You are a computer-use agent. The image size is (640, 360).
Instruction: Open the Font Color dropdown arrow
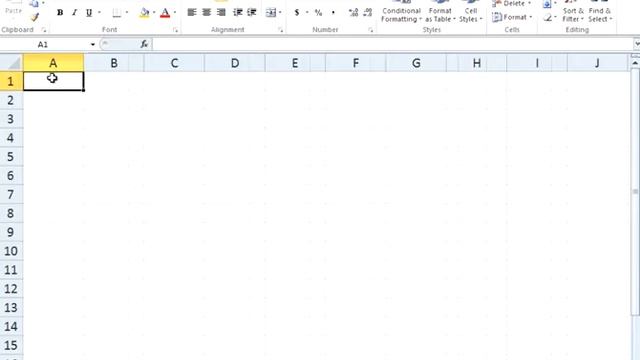(175, 13)
